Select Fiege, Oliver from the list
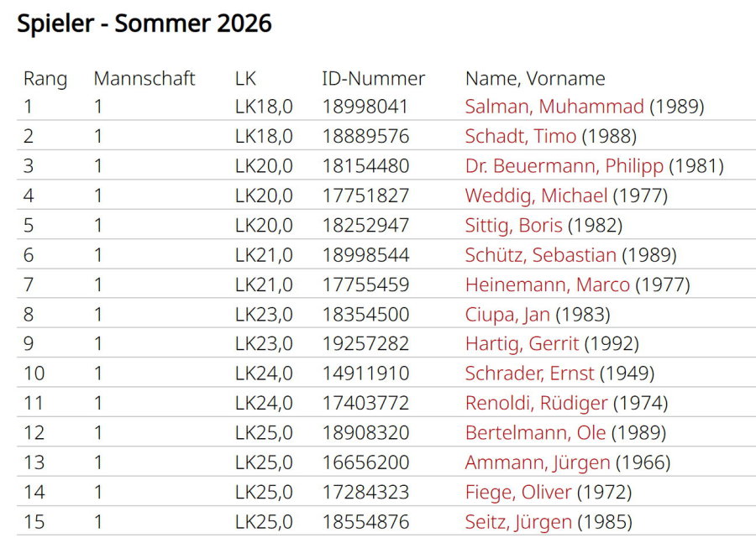756x543 pixels. pos(517,492)
